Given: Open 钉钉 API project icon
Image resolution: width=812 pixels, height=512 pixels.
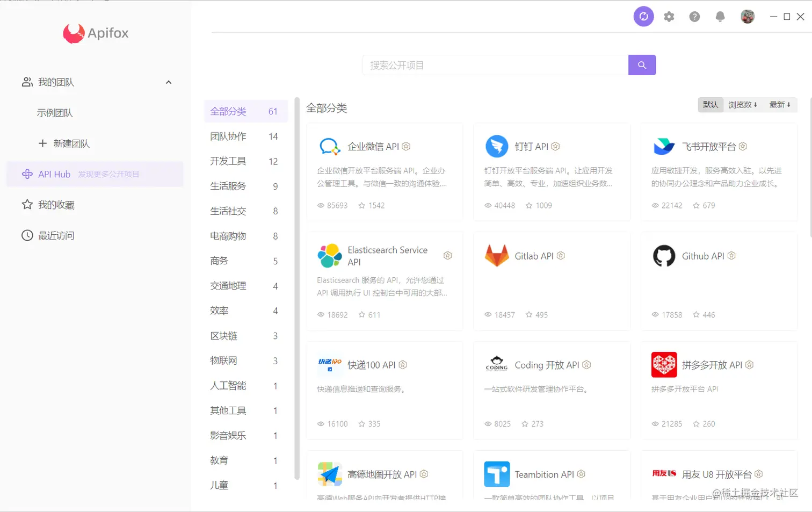Looking at the screenshot, I should (497, 147).
